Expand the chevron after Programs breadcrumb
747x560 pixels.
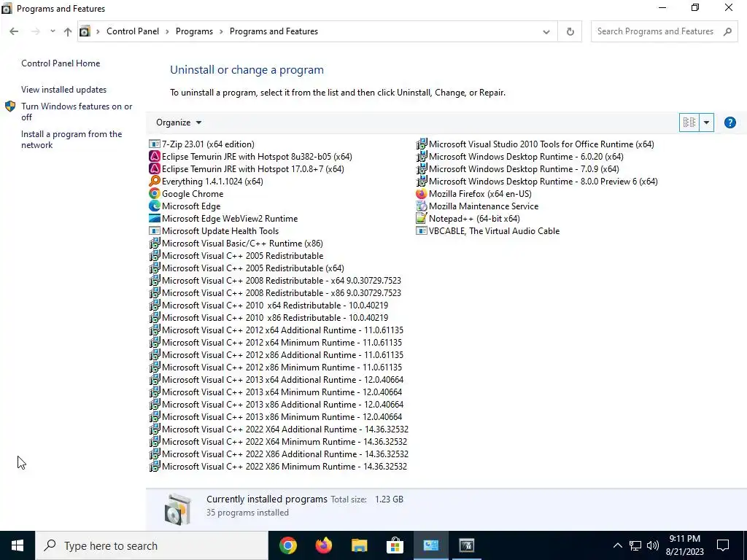(222, 31)
